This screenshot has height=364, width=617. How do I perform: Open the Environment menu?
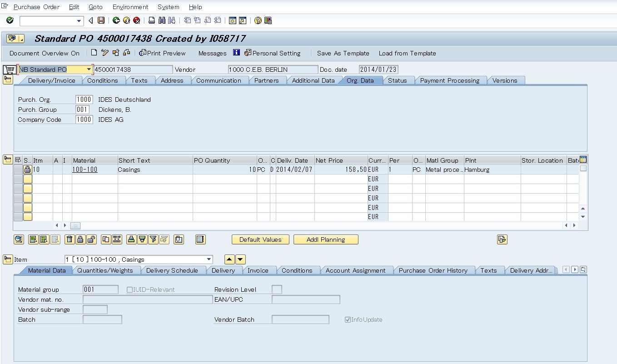[130, 7]
